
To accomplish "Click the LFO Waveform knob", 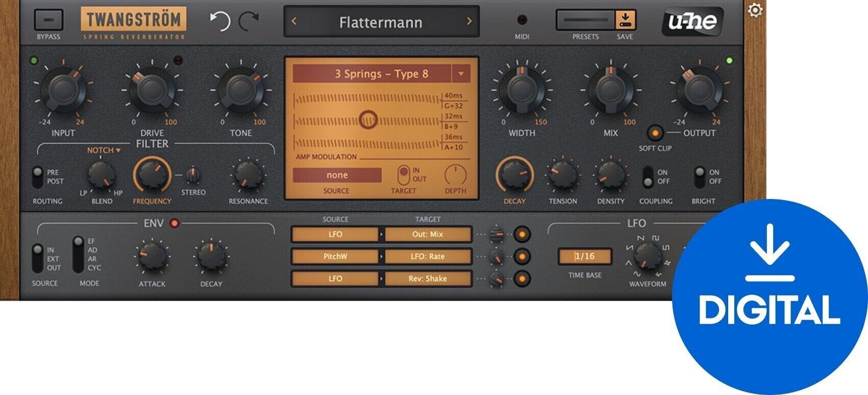I will [648, 256].
